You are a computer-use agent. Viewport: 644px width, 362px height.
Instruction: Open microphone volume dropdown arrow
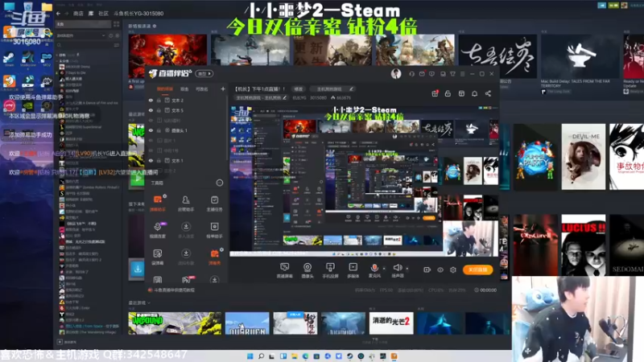coord(384,269)
